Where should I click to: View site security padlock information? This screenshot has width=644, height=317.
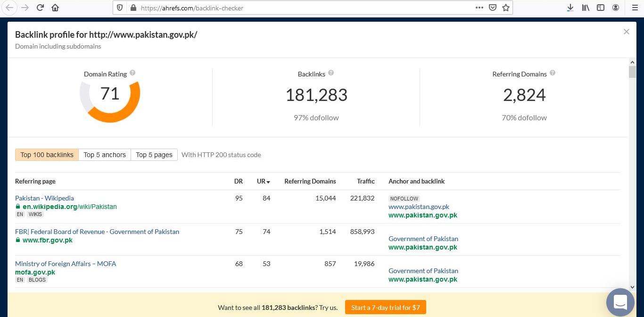[133, 8]
